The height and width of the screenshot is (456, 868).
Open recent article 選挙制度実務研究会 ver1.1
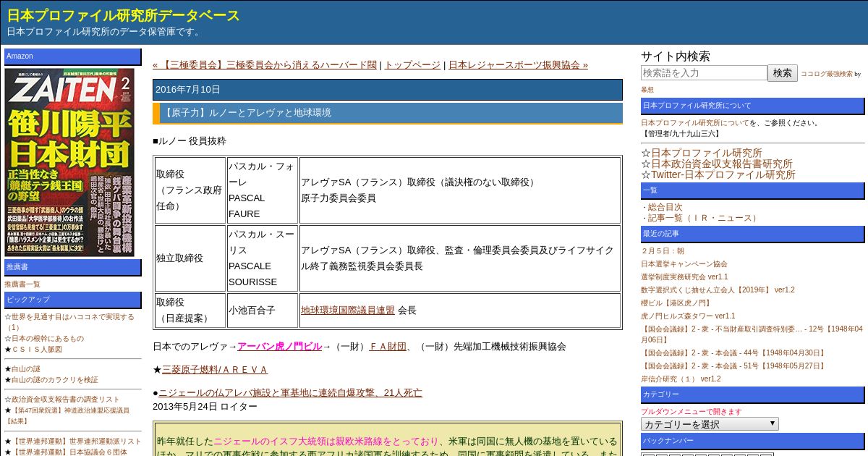[684, 276]
